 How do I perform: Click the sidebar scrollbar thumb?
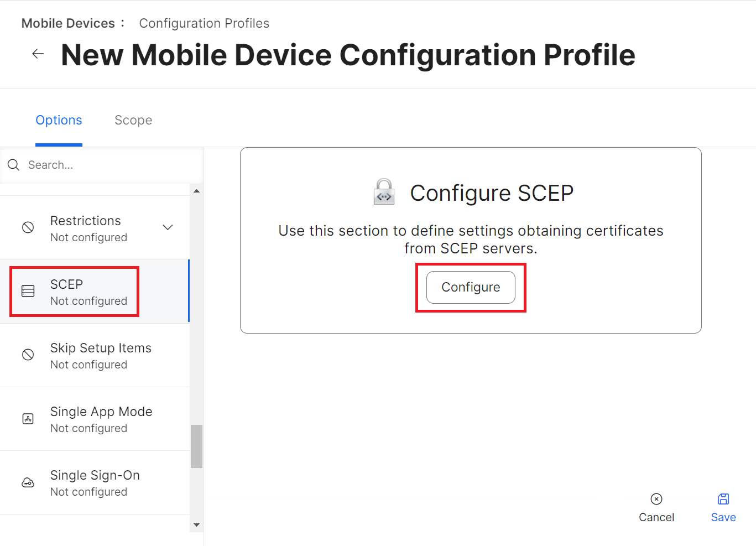point(196,446)
